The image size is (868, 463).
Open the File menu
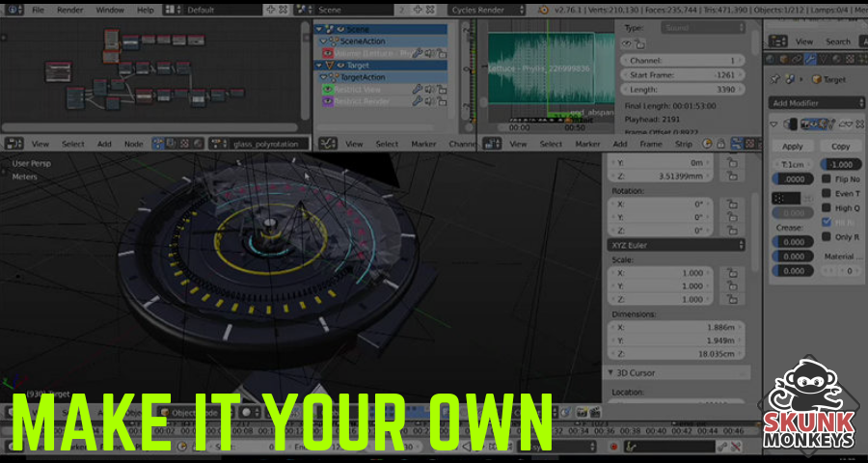(x=39, y=10)
